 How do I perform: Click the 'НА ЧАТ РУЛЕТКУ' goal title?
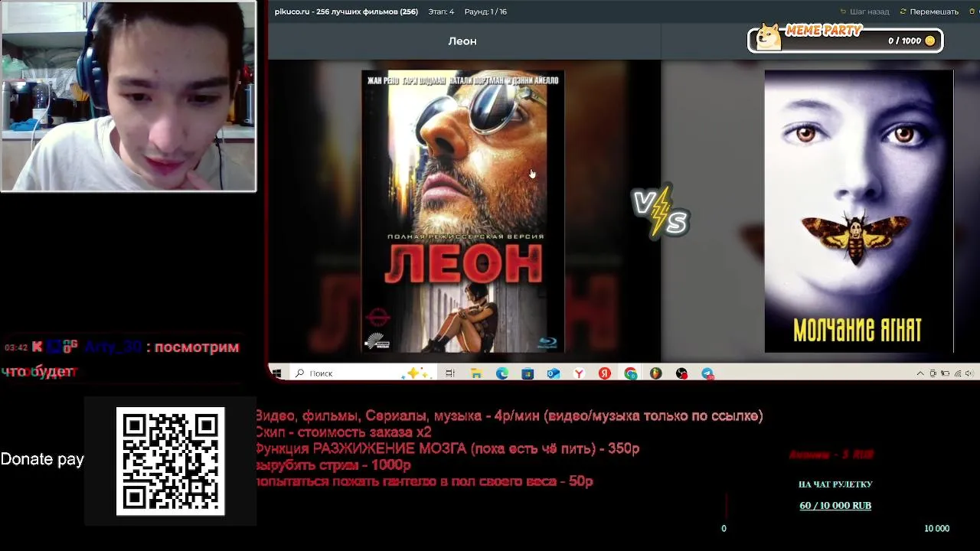pos(835,484)
